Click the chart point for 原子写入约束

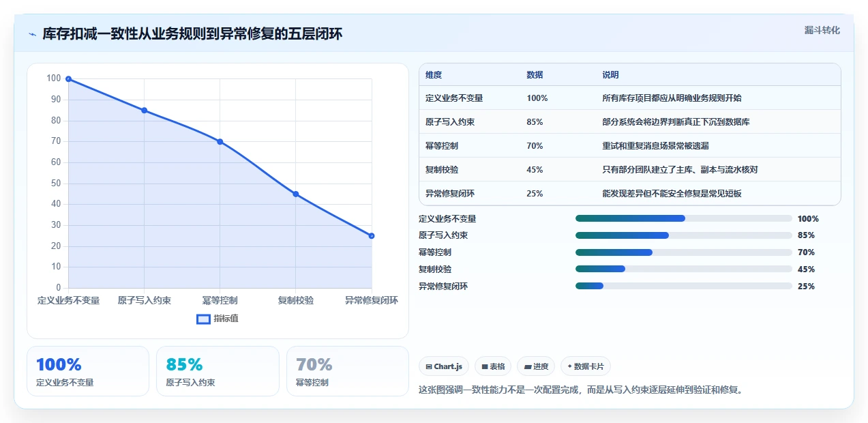(x=144, y=111)
